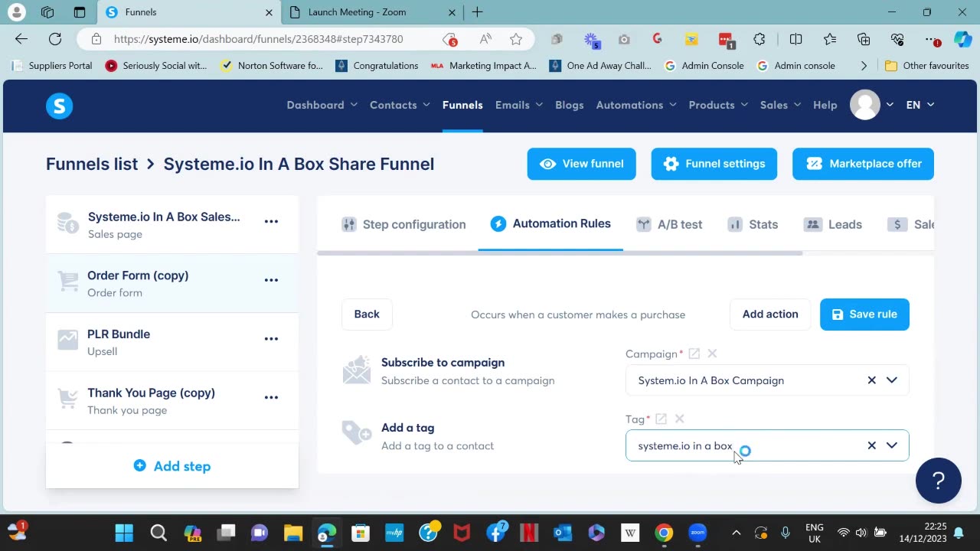Open Edge split screen icon
Screen dimensions: 980x551
(795, 39)
